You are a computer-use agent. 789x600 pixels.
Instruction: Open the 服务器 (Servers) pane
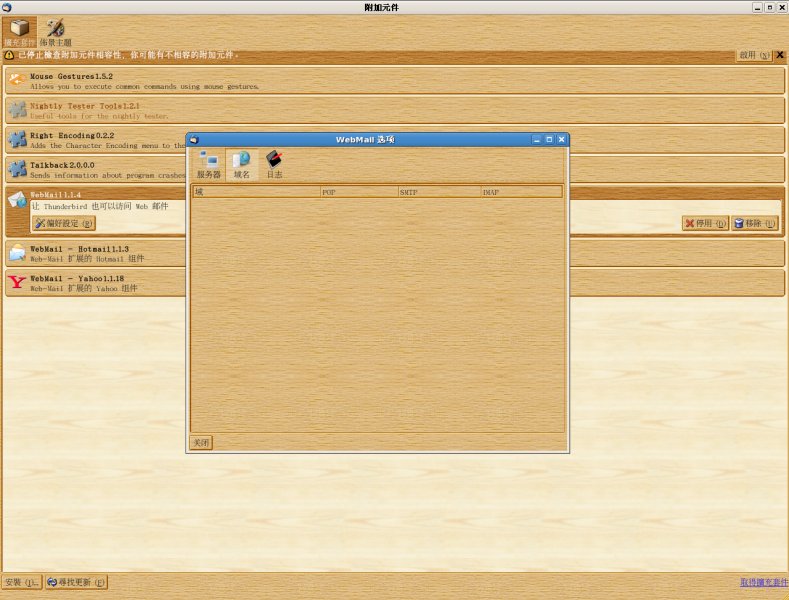tap(209, 164)
